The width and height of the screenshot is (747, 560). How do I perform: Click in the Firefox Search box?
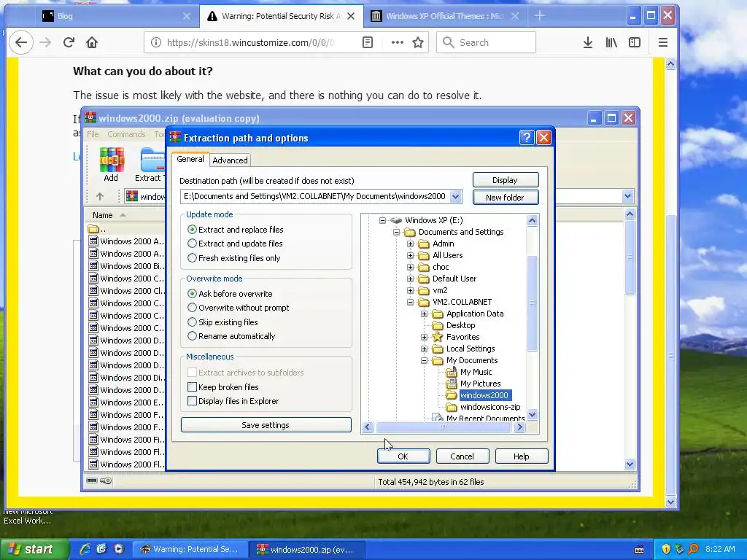(486, 42)
